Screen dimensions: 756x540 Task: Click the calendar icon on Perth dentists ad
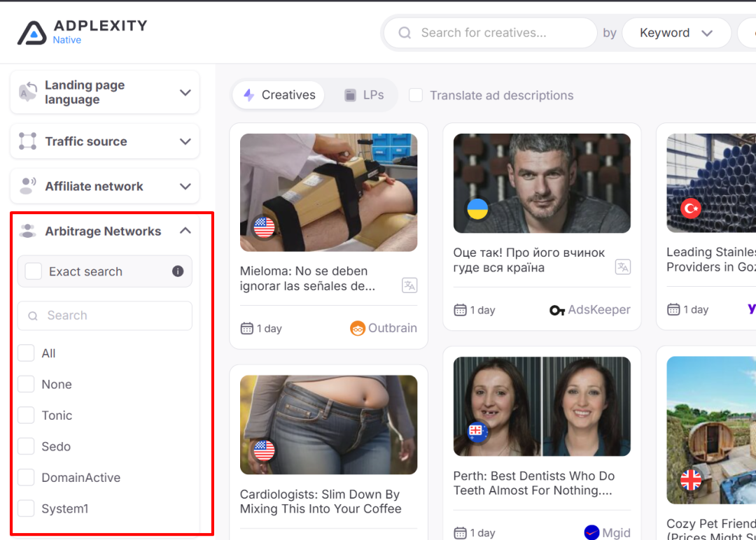(x=460, y=533)
